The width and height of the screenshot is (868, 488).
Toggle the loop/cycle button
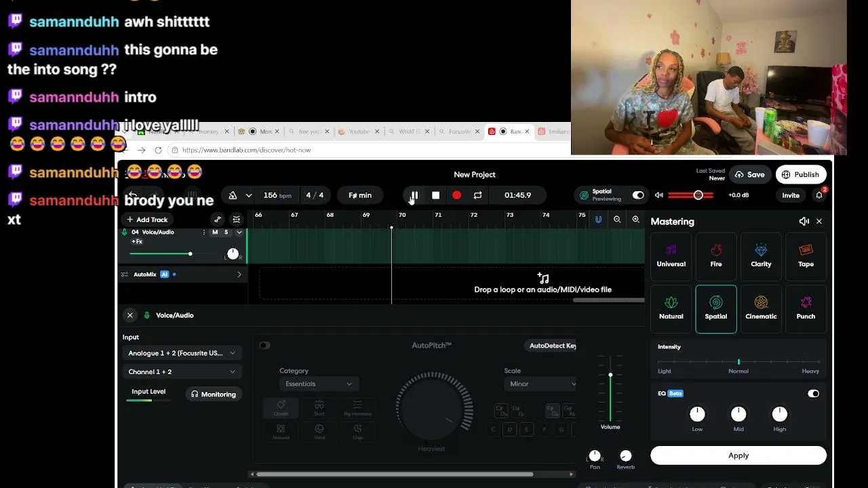coord(477,195)
